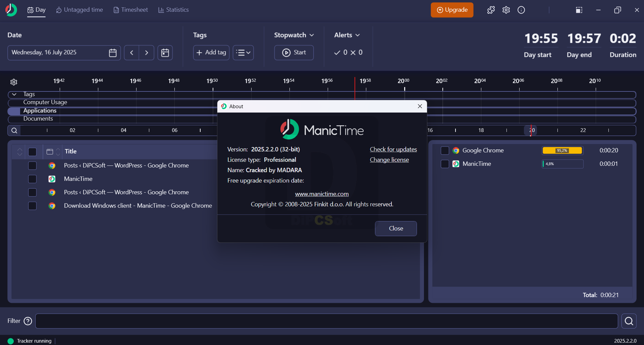This screenshot has height=345, width=644.
Task: Click green Tracker running status dot
Action: tap(11, 341)
